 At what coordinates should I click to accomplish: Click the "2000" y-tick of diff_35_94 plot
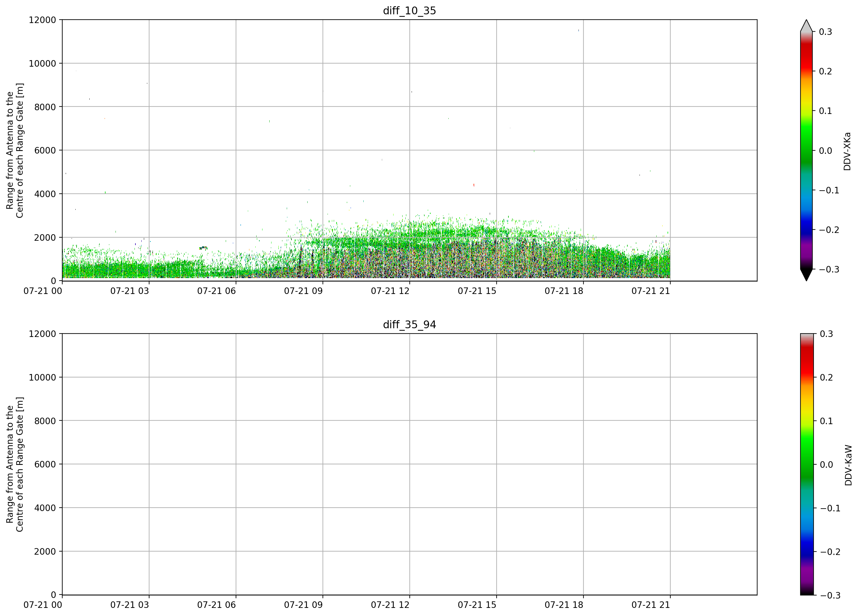click(45, 552)
